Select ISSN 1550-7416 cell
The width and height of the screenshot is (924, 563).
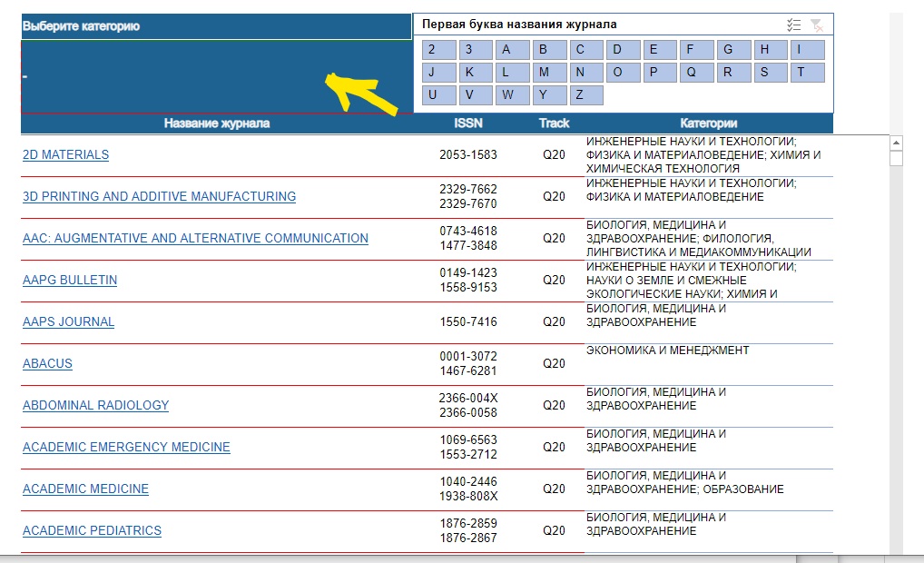(x=468, y=321)
